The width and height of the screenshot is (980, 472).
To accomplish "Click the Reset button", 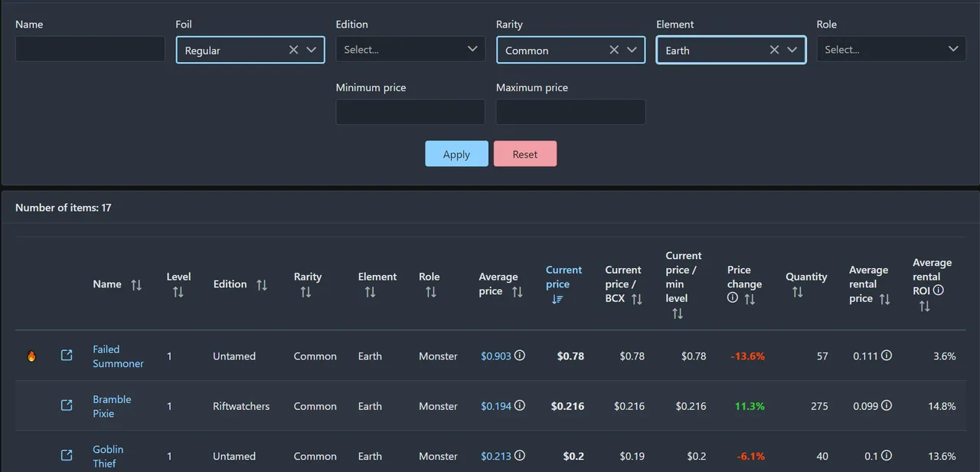I will [525, 154].
